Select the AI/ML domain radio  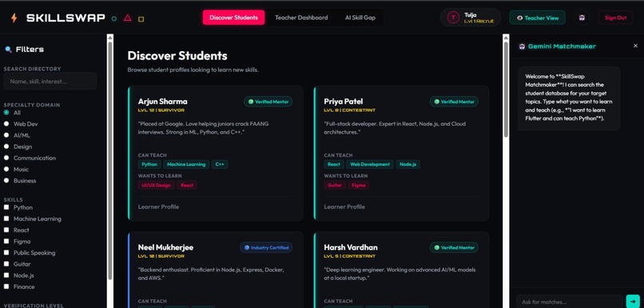click(6, 135)
